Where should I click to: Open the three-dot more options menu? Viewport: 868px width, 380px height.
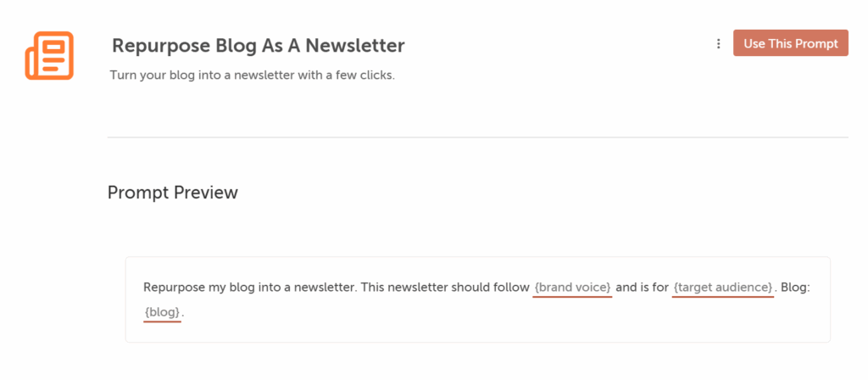[718, 44]
